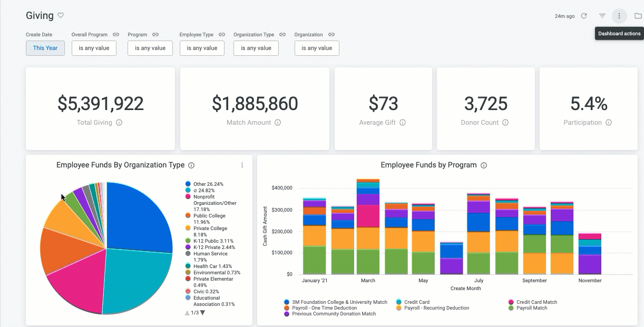Click the $73 Average Gift value

coord(383,103)
